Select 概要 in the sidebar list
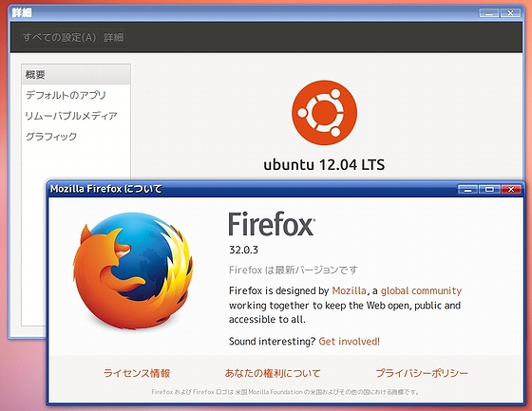 point(76,75)
